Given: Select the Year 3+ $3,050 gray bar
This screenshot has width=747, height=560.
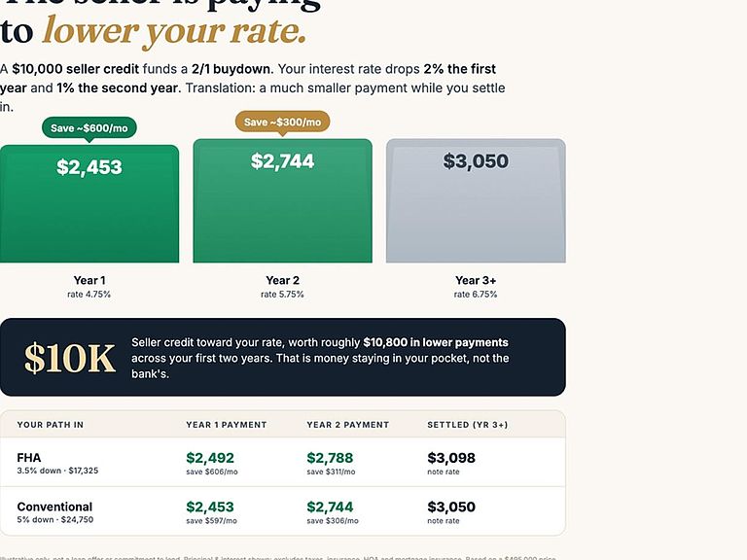Looking at the screenshot, I should coord(476,200).
